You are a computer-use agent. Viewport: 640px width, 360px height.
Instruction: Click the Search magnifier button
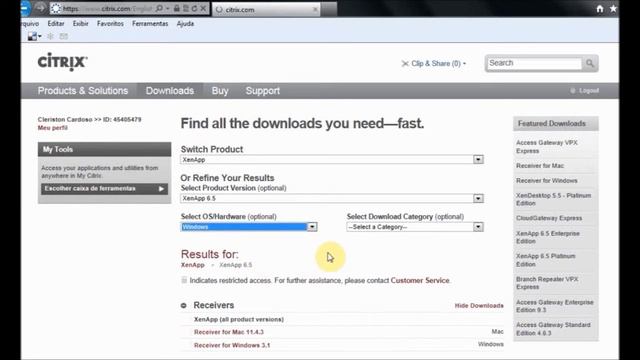(x=590, y=63)
